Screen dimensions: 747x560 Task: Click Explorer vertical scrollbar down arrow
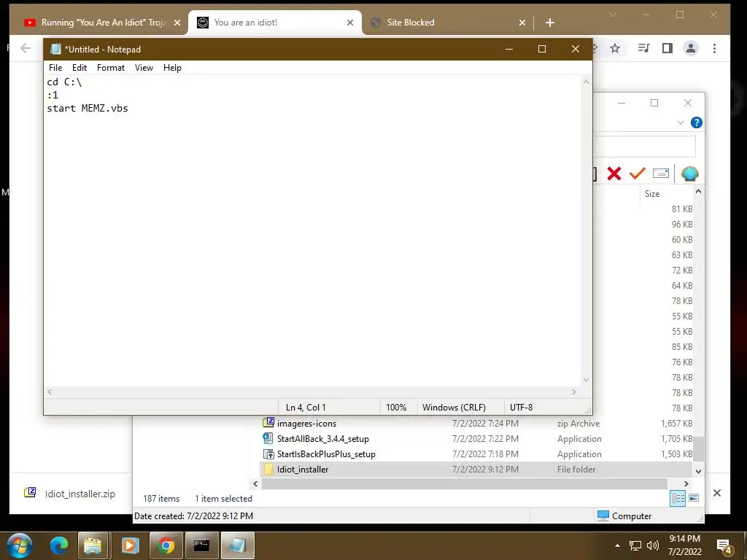coord(698,472)
